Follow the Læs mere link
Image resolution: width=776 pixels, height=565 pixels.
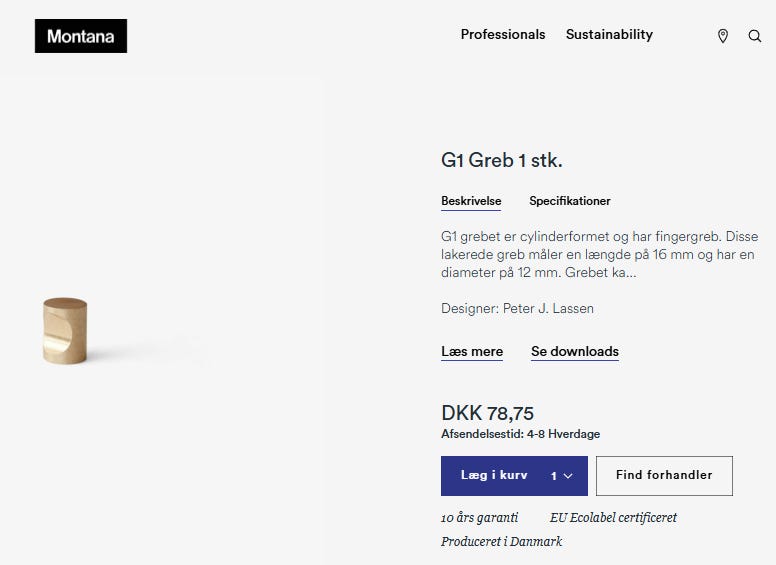tap(472, 351)
